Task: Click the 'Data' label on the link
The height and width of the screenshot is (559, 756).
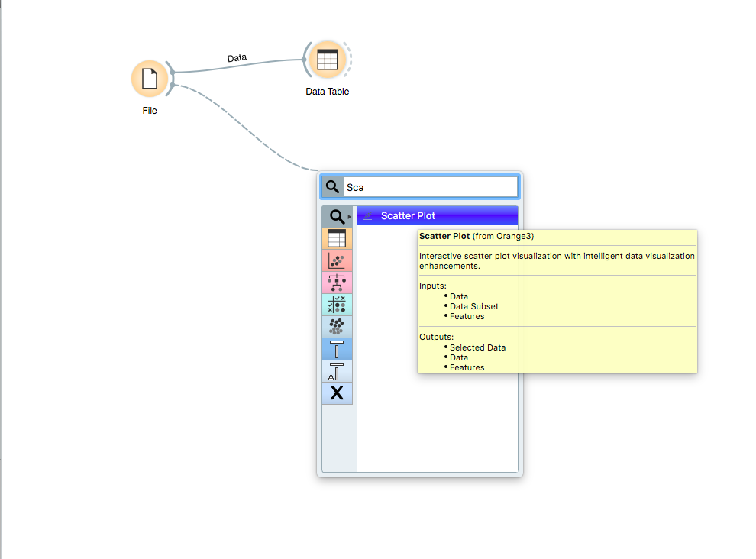Action: [x=237, y=58]
